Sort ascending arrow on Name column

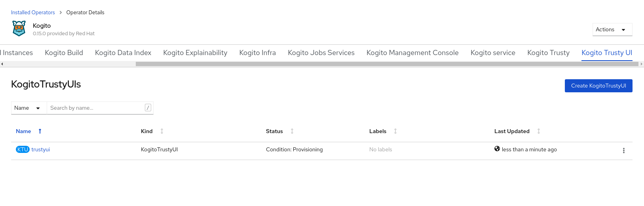click(x=40, y=131)
